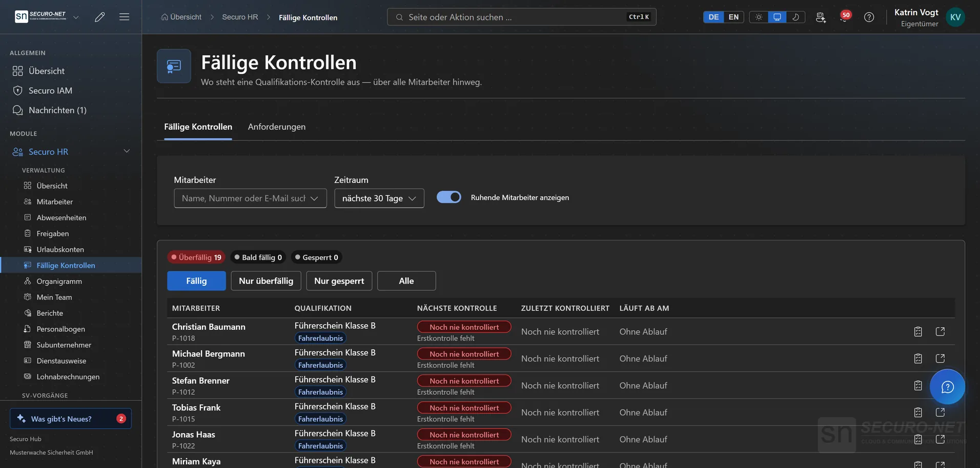Click the pencil edit icon in the top bar
This screenshot has height=468, width=980.
[100, 17]
